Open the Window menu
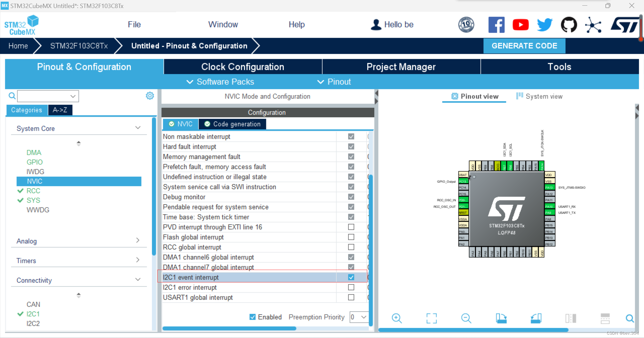The height and width of the screenshot is (338, 644). pos(223,24)
